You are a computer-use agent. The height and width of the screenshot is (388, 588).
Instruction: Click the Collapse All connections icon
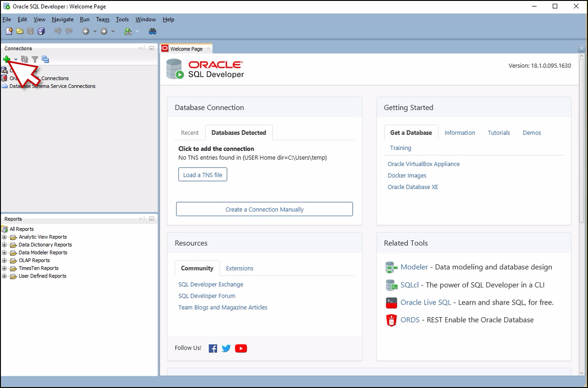tap(45, 59)
